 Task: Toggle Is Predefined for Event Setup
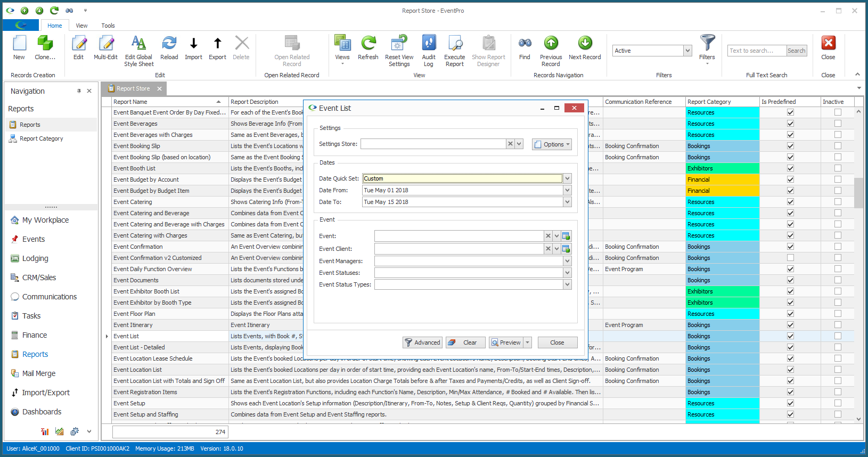click(790, 403)
